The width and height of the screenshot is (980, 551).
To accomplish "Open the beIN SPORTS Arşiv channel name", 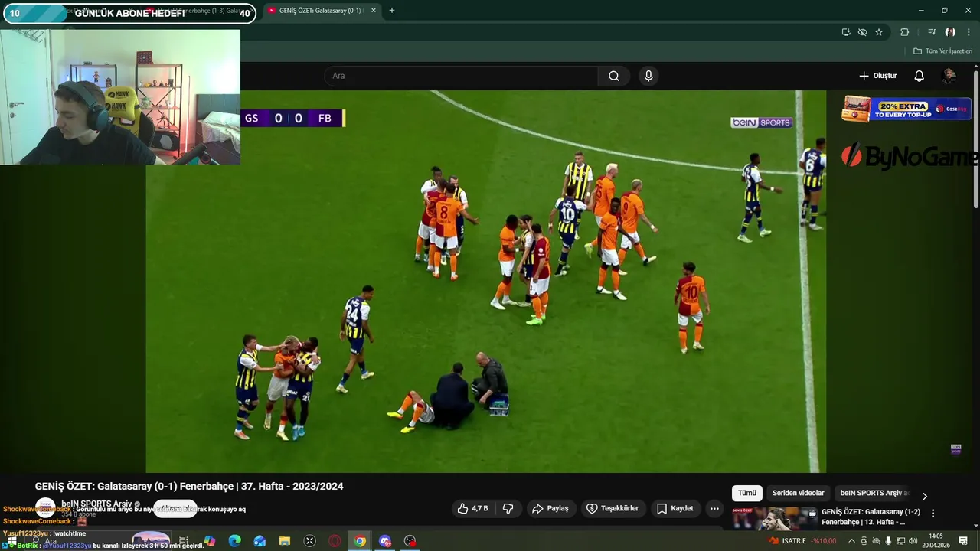I will coord(96,504).
